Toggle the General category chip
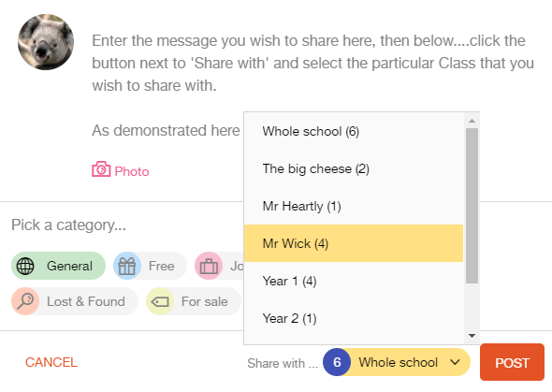Image resolution: width=552 pixels, height=392 pixels. [58, 266]
